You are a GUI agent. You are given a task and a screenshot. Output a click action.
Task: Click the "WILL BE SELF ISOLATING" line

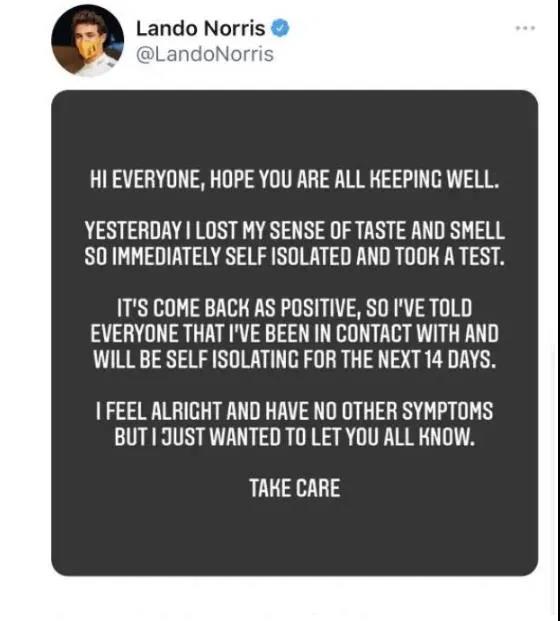(x=295, y=359)
